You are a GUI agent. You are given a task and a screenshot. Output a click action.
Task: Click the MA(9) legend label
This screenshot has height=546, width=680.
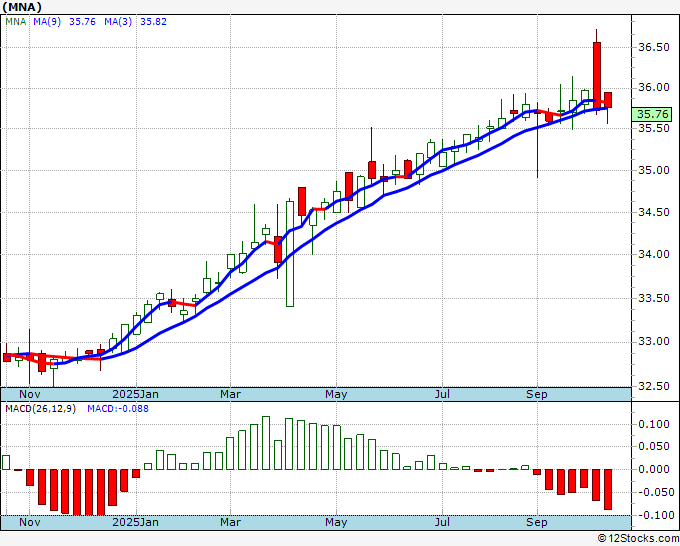click(47, 22)
